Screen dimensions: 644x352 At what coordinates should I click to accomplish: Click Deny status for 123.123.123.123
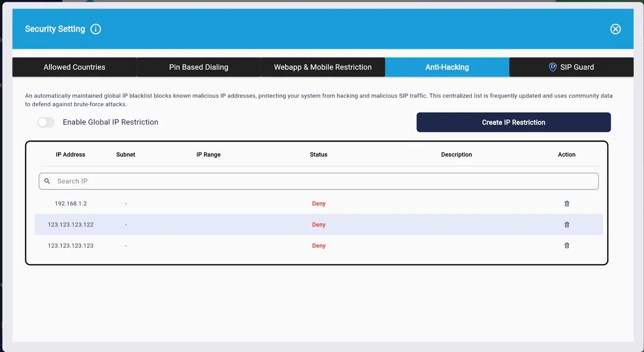point(319,246)
